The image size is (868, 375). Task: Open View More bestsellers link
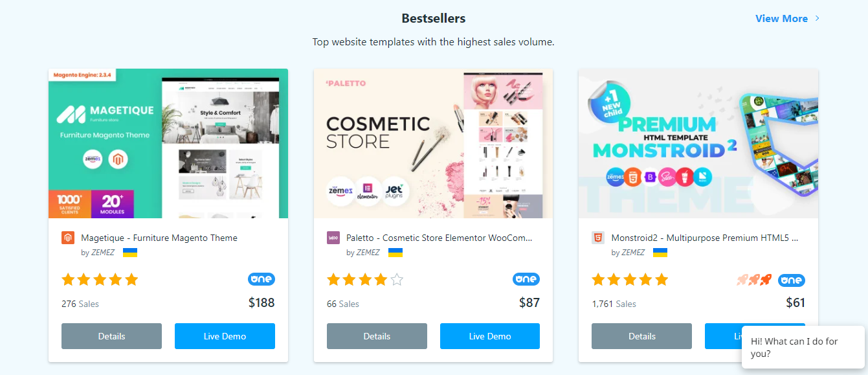point(781,18)
